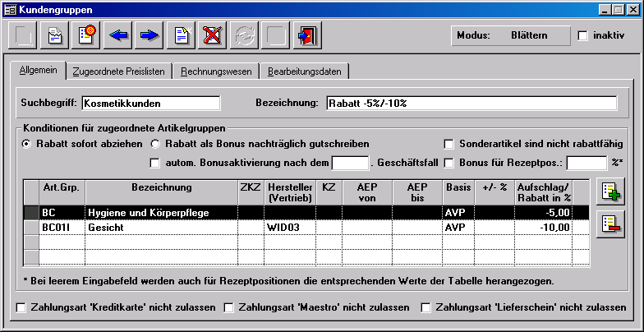Minimize the Kundengruppen window
Viewport: 644px width, 332px height.
click(x=605, y=10)
